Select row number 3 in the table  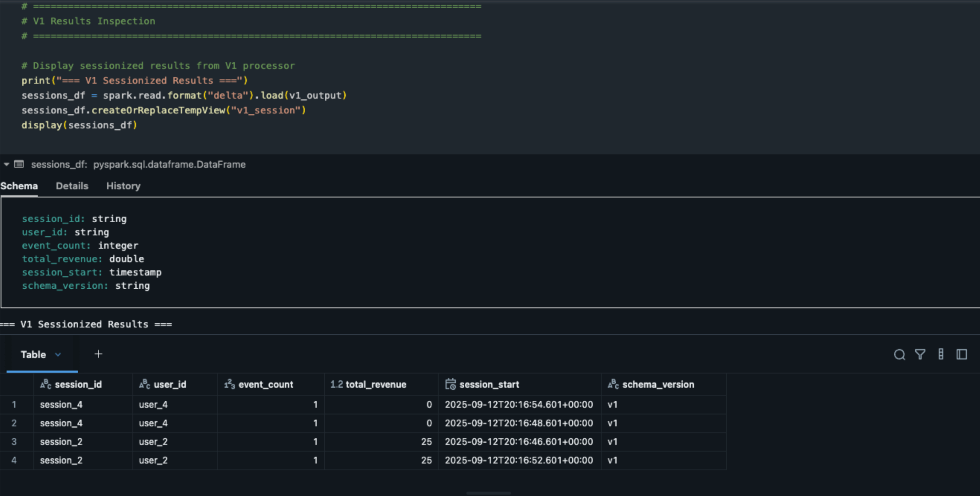(x=14, y=441)
